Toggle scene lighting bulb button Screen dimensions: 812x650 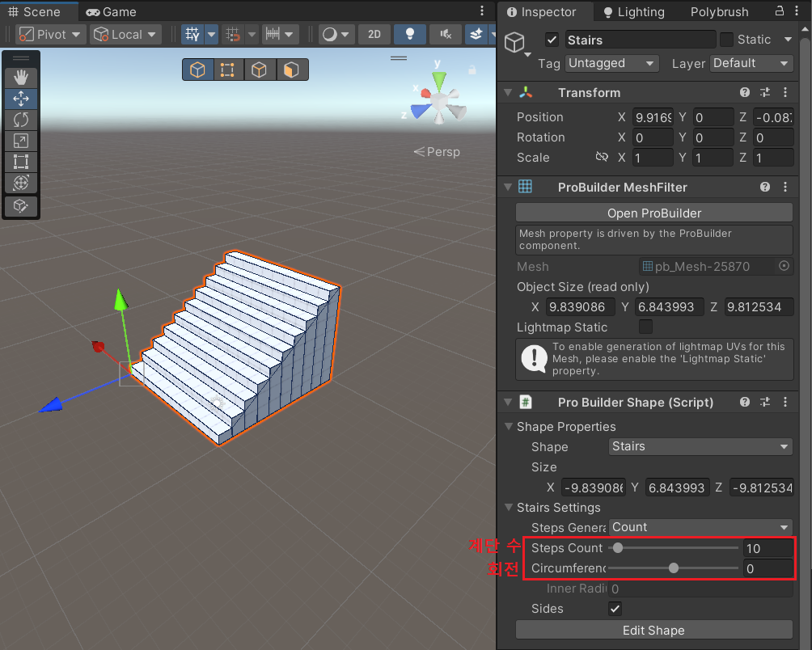tap(409, 35)
